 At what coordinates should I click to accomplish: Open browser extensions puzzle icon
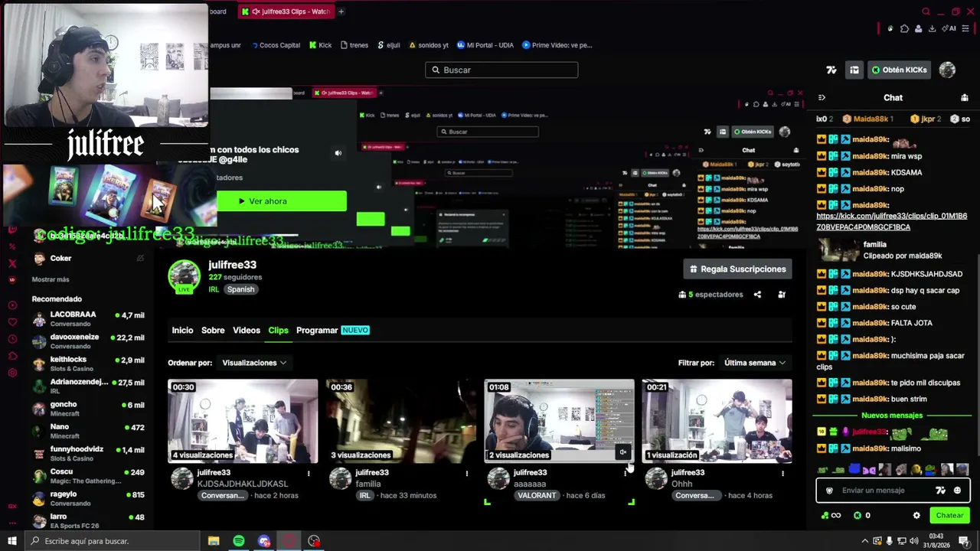click(x=904, y=29)
